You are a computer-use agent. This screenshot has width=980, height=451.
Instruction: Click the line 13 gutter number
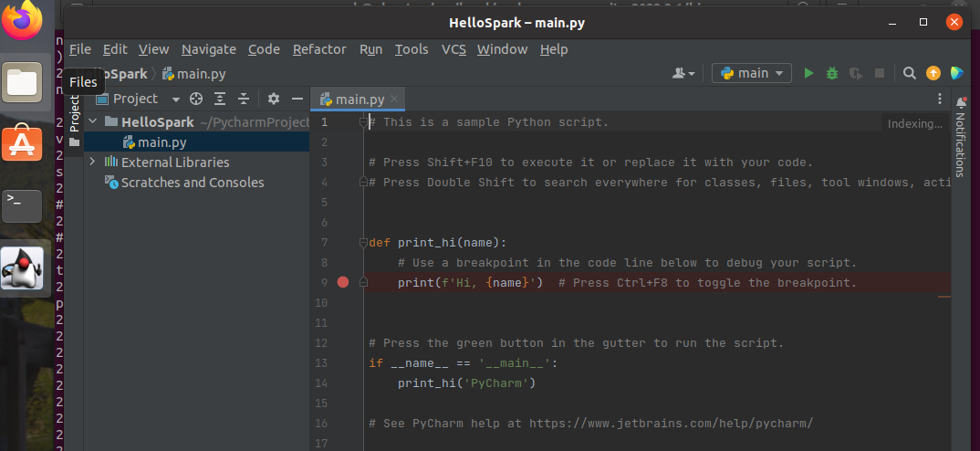pyautogui.click(x=321, y=362)
